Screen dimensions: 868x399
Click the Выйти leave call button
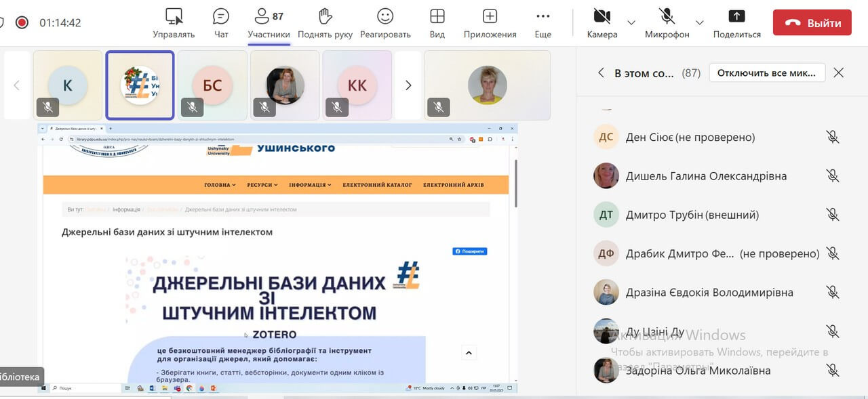click(812, 22)
